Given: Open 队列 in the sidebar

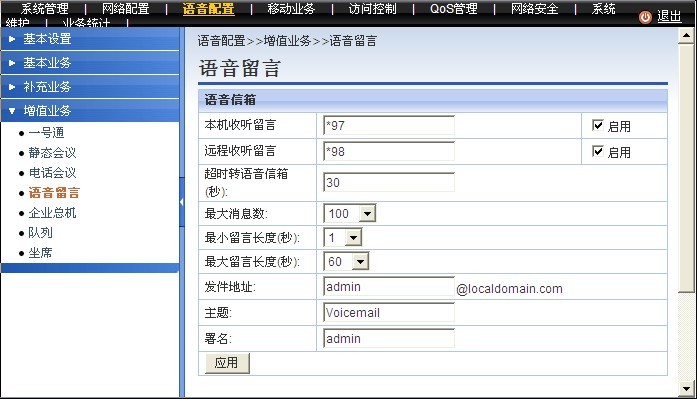Looking at the screenshot, I should (40, 233).
